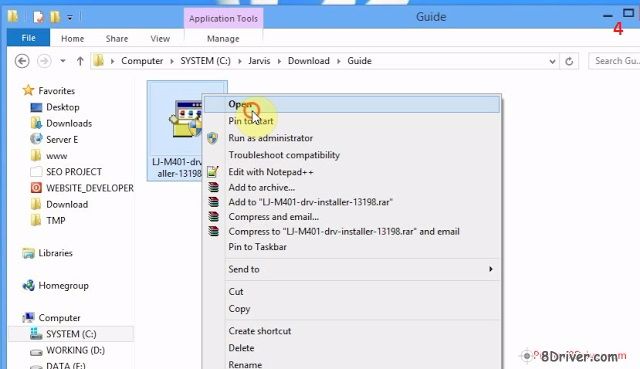Click the New folder quick access icon
640x369 pixels.
pyautogui.click(x=55, y=17)
